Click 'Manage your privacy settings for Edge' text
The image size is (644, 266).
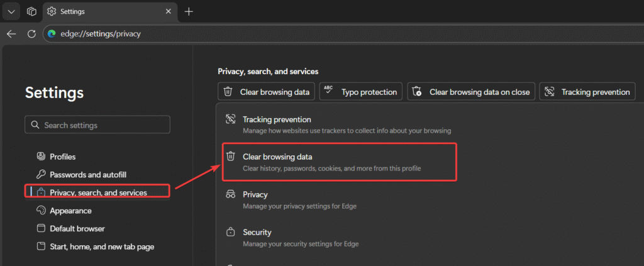(299, 206)
